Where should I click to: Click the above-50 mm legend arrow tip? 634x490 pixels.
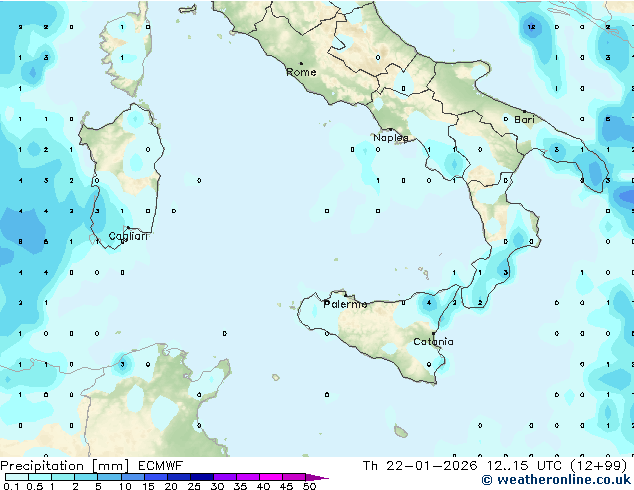pos(317,477)
